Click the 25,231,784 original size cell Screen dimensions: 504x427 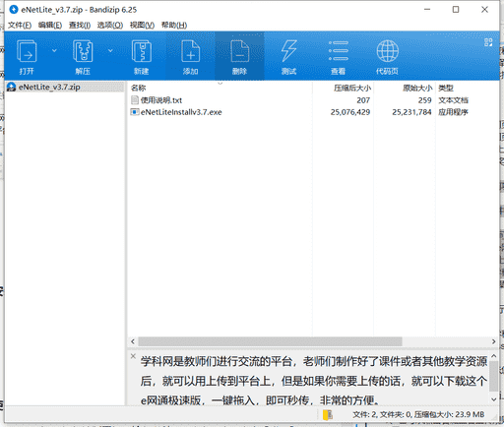click(411, 112)
